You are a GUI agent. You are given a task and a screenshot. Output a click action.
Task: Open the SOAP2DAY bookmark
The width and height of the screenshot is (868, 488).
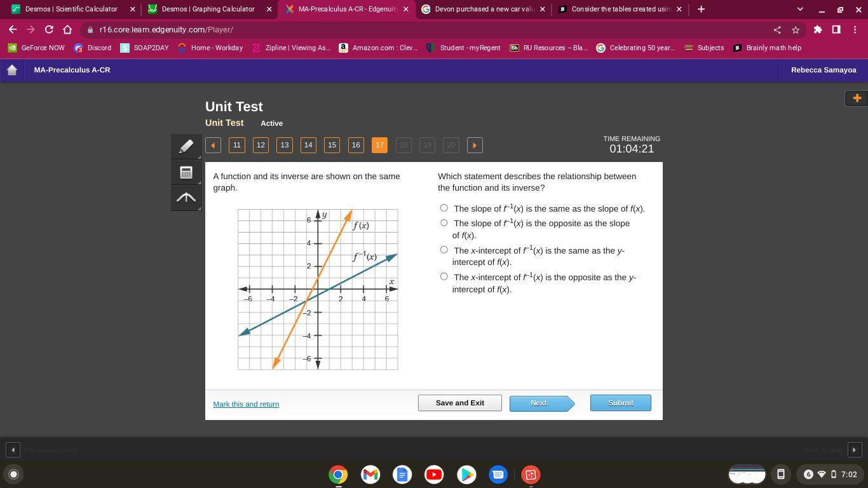point(145,48)
